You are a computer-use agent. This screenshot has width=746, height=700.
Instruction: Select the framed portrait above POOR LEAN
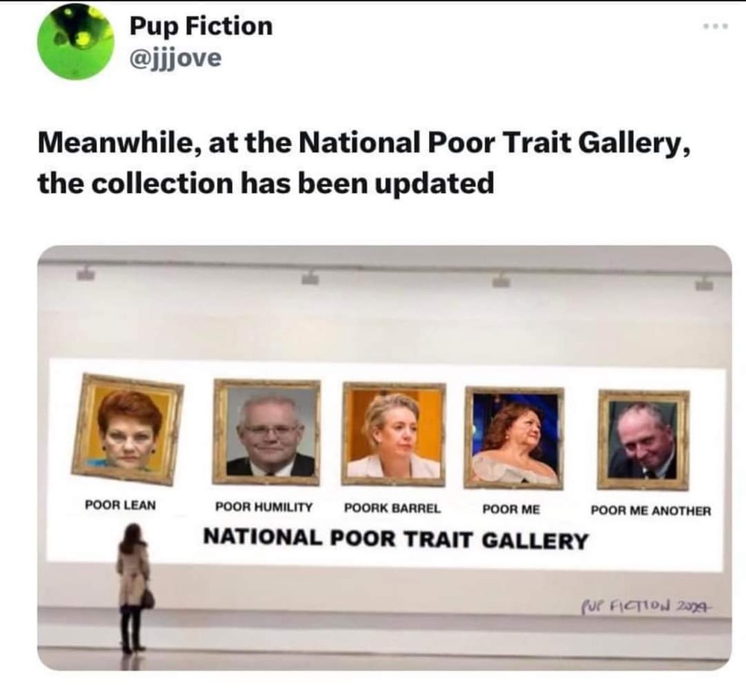(128, 430)
